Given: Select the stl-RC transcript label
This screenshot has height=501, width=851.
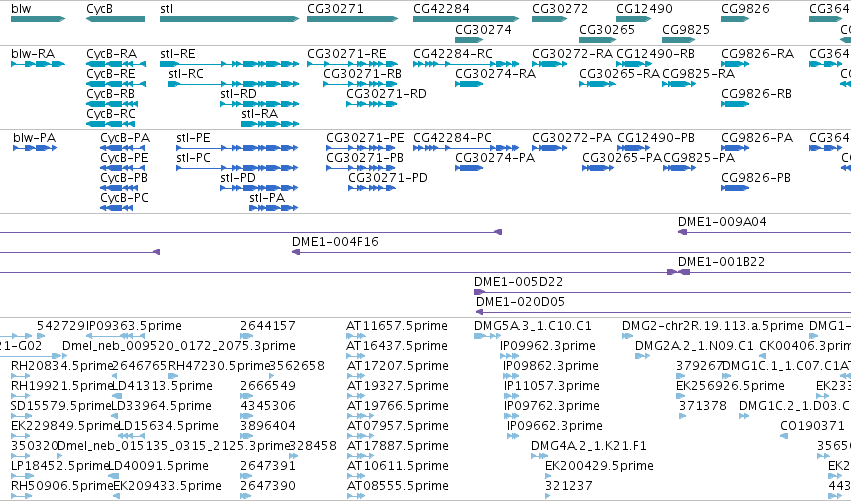Looking at the screenshot, I should click(186, 74).
